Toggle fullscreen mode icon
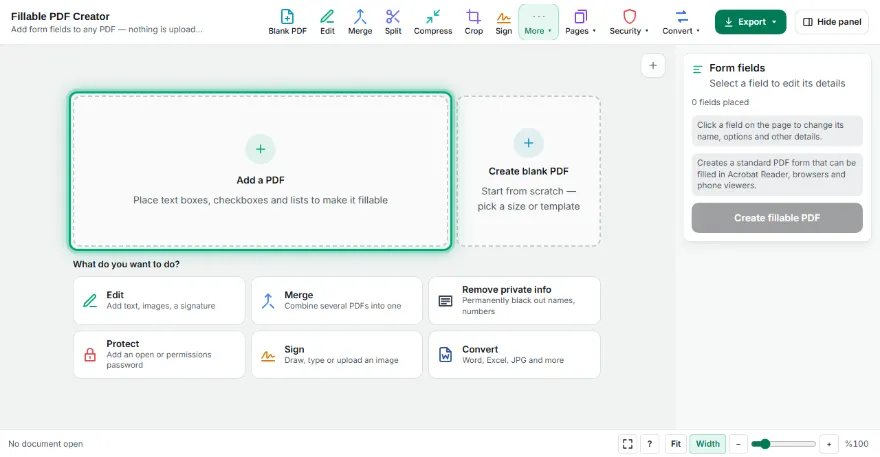This screenshot has width=880, height=457. pyautogui.click(x=627, y=444)
